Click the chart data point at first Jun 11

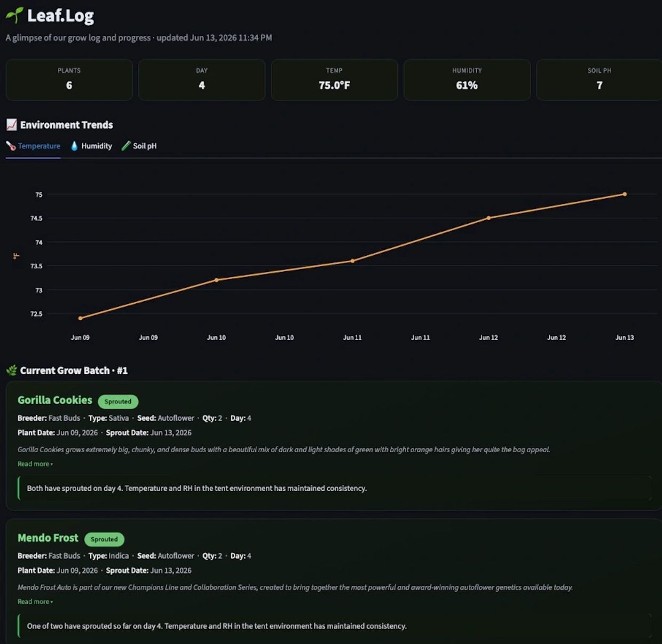[x=352, y=261]
